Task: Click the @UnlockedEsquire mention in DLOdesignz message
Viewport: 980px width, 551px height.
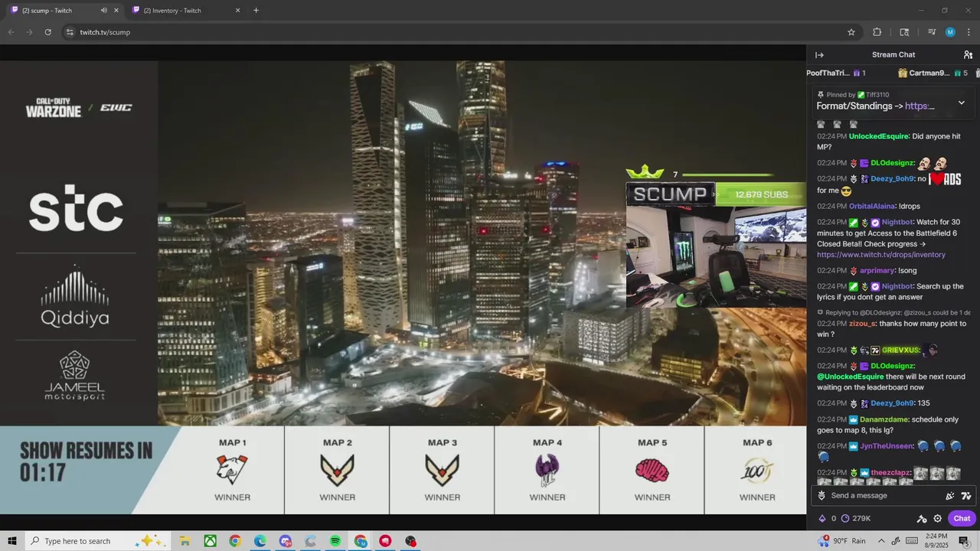Action: (850, 377)
